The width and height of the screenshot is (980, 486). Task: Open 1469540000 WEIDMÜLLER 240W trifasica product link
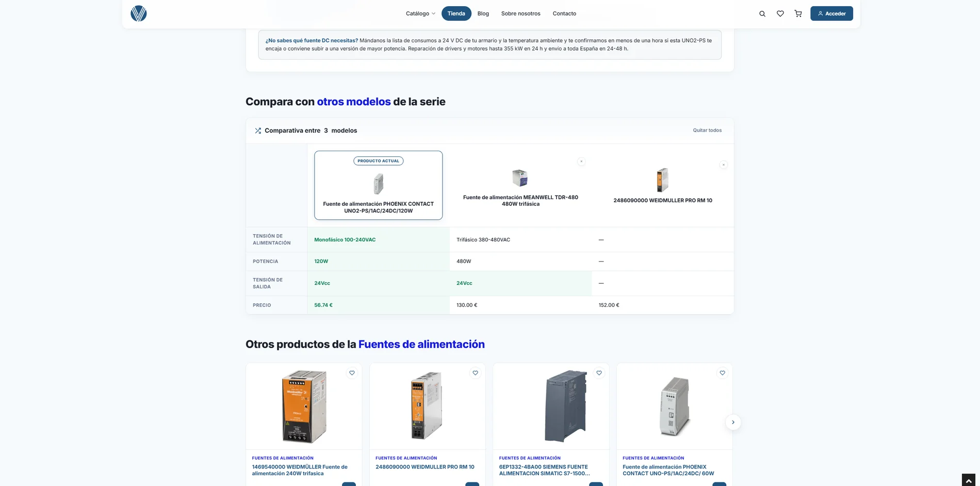coord(300,470)
